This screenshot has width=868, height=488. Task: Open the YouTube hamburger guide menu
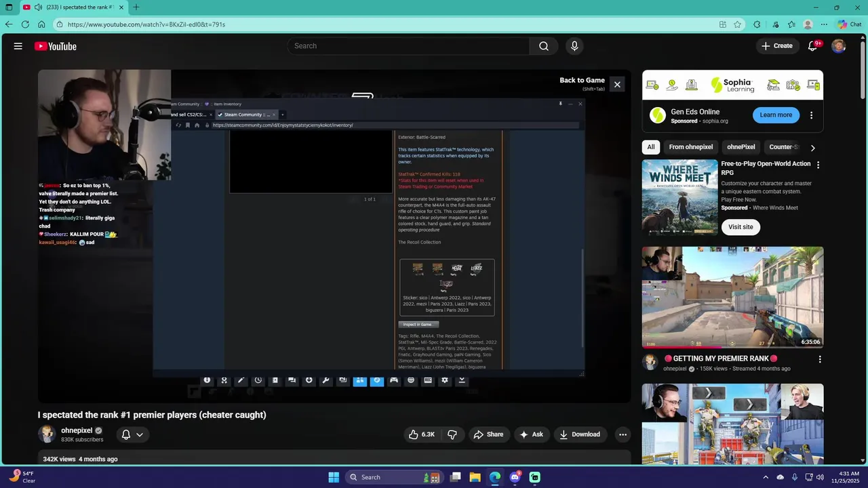[x=18, y=46]
